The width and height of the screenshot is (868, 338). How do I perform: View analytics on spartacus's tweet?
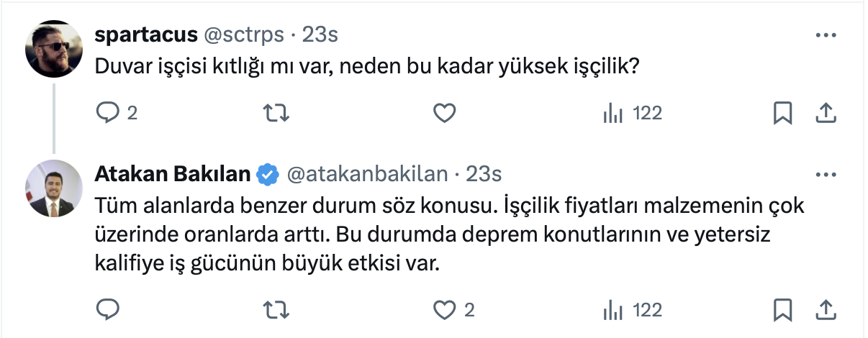[x=612, y=113]
